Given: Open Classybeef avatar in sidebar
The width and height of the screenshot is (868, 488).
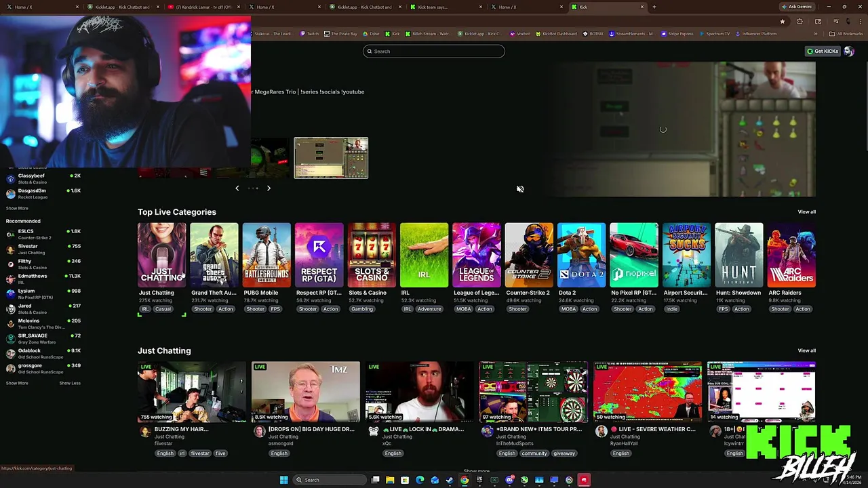Looking at the screenshot, I should (x=10, y=179).
